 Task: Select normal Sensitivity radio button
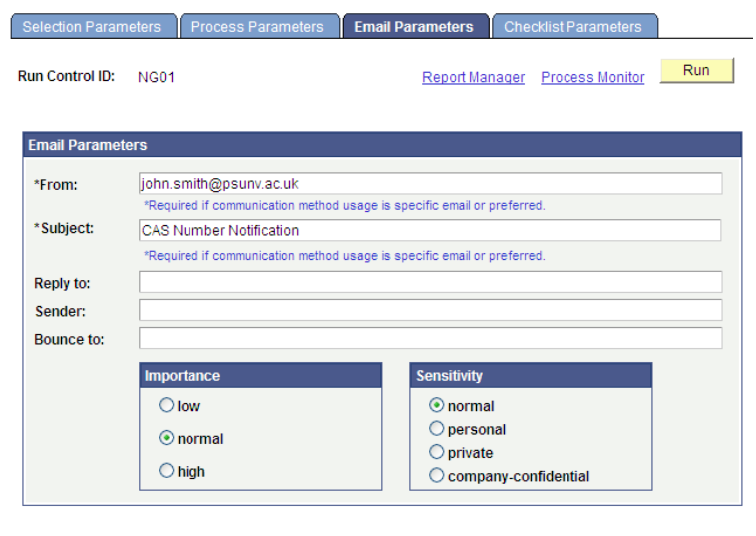[x=436, y=405]
